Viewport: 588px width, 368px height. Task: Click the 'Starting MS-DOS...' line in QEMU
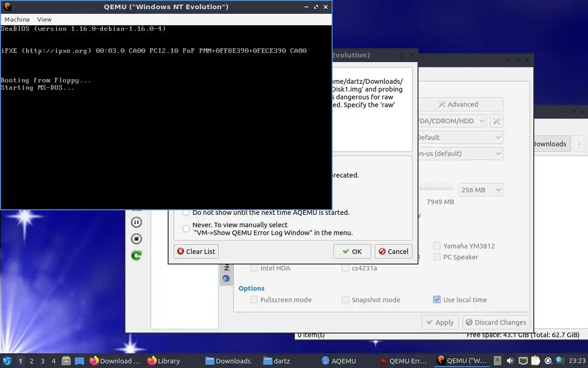pyautogui.click(x=37, y=87)
